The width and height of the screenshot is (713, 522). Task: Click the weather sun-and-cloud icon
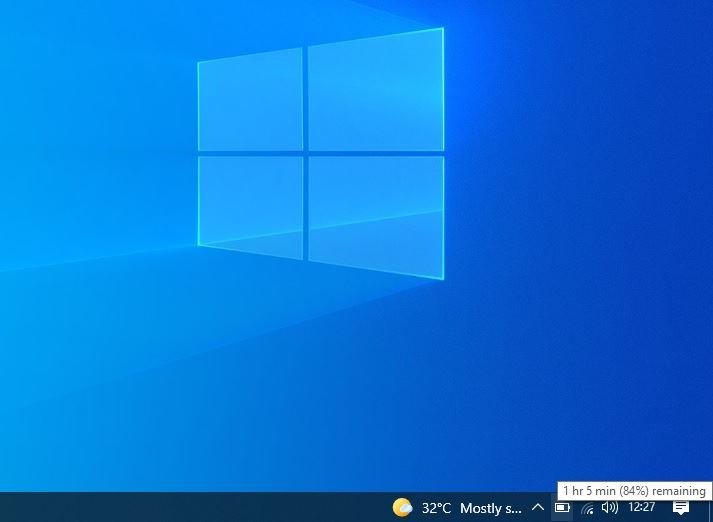click(x=402, y=507)
